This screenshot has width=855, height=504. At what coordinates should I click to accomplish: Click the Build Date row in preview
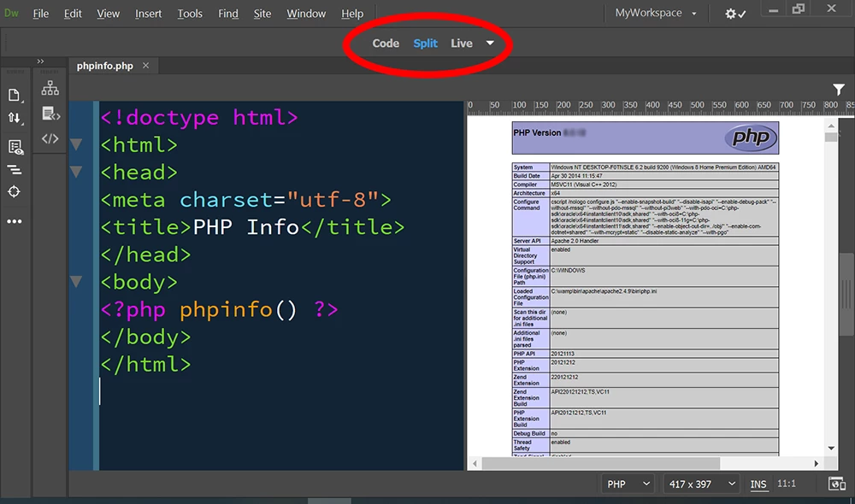[x=645, y=176]
